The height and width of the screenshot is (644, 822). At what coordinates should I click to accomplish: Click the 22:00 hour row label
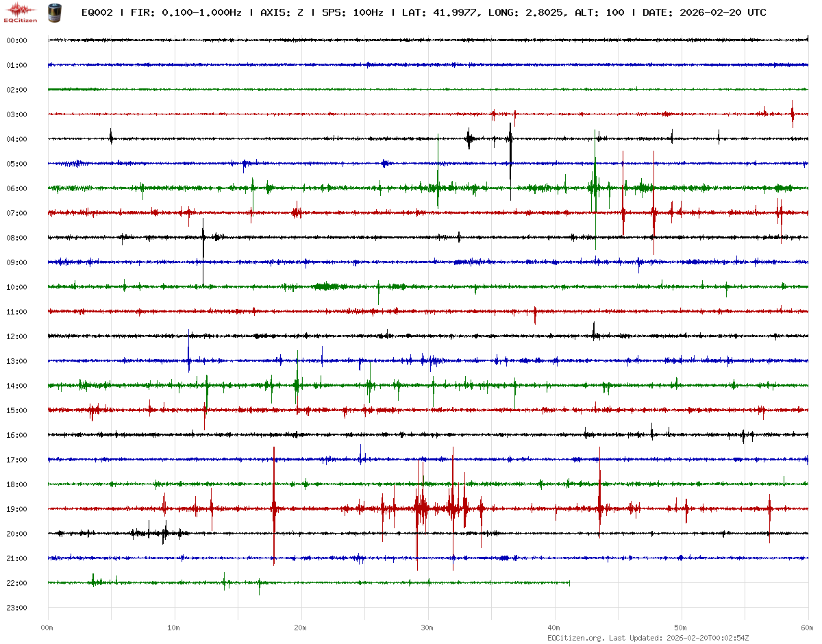pyautogui.click(x=16, y=583)
